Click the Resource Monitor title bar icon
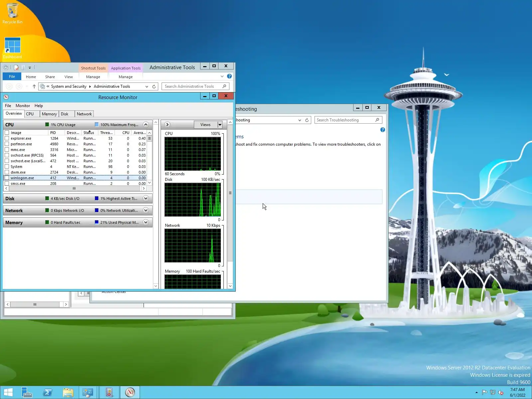 (x=6, y=97)
